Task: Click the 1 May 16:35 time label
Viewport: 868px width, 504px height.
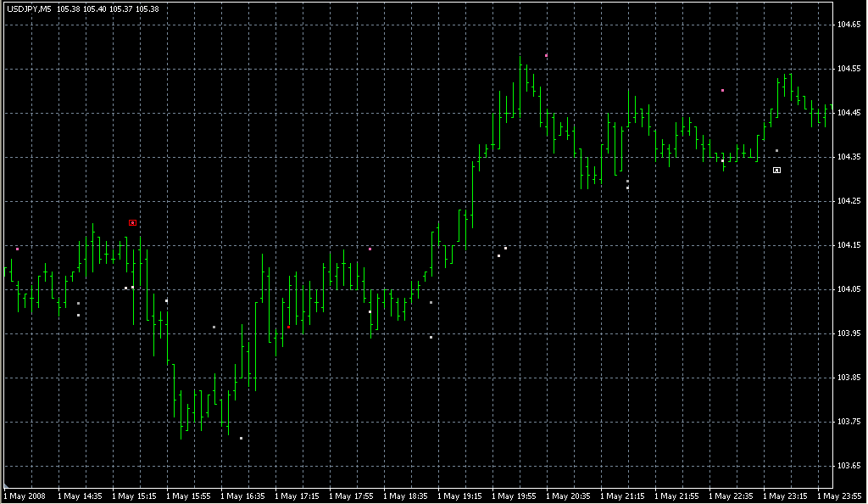Action: (242, 496)
